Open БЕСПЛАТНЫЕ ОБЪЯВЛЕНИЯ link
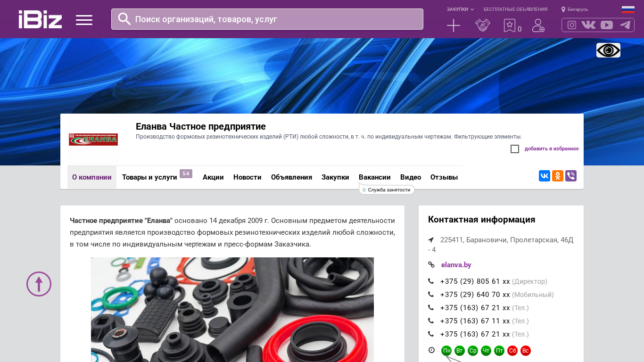 coord(515,9)
